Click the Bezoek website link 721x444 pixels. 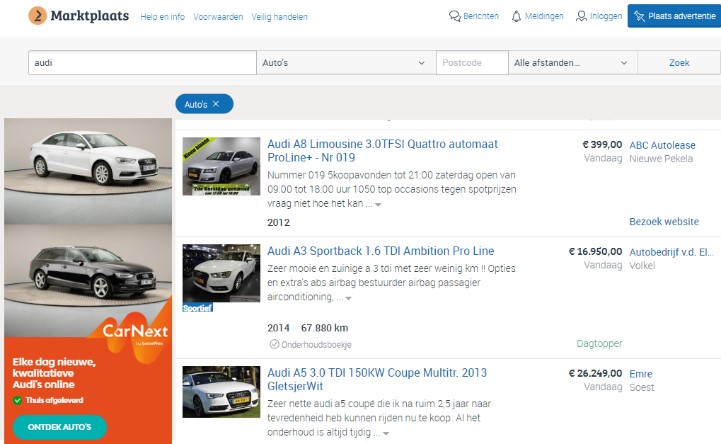coord(664,222)
